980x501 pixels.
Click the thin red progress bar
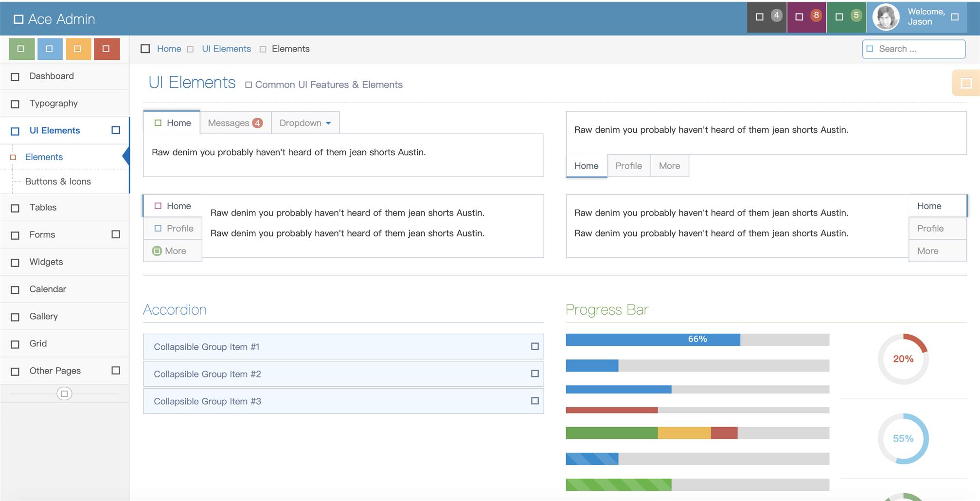[x=697, y=411]
